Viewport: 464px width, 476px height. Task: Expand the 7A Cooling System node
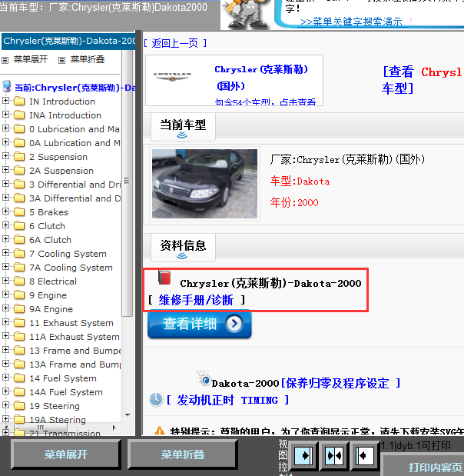5,267
